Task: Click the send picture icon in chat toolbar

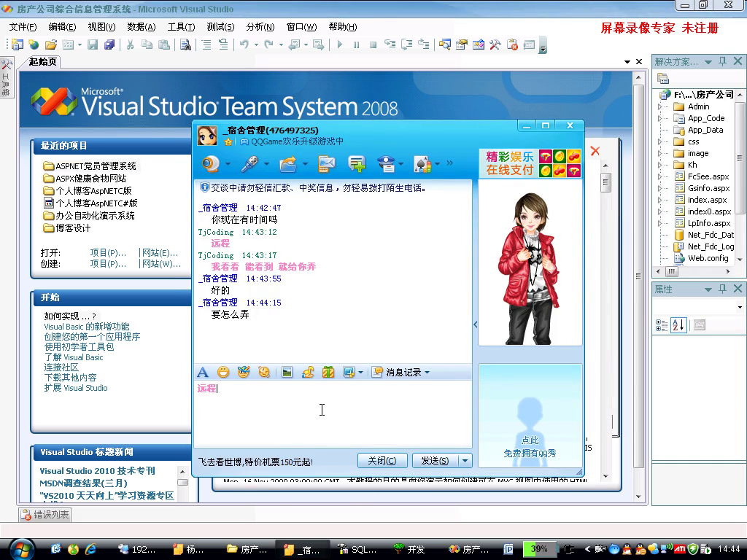Action: tap(287, 373)
